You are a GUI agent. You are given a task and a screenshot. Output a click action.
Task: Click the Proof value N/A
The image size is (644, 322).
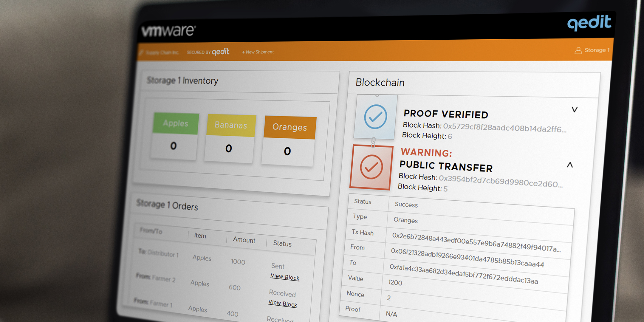(391, 314)
